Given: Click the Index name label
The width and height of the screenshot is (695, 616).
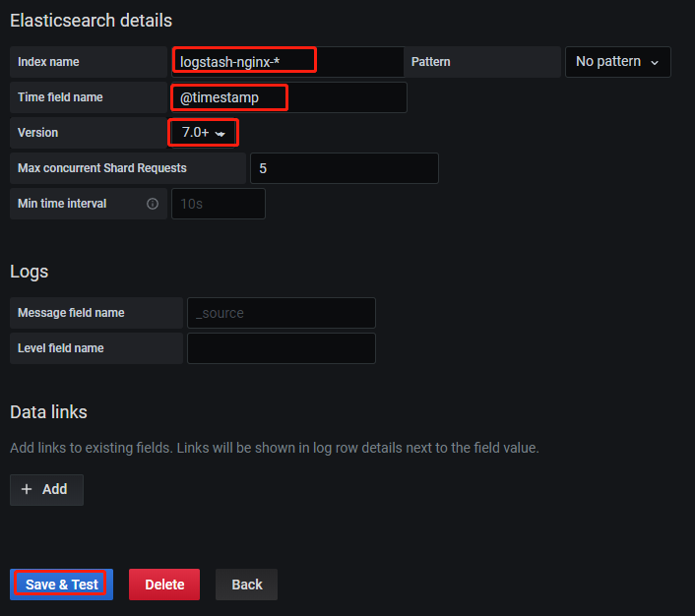Looking at the screenshot, I should [48, 62].
